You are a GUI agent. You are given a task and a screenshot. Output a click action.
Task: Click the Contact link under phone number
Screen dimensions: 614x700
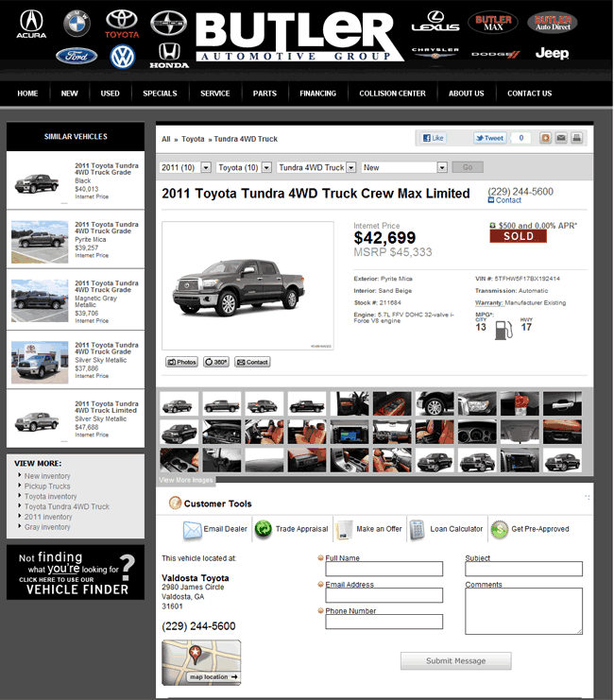pyautogui.click(x=508, y=200)
